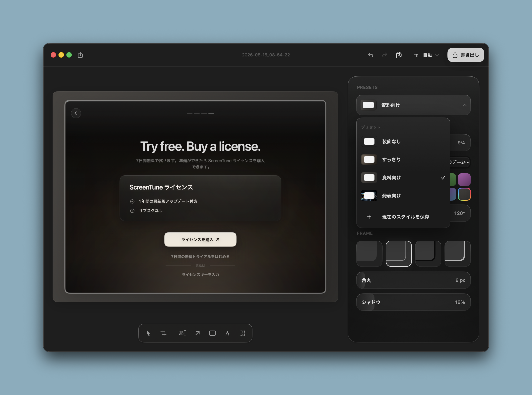Select the checked 資料向け preset item
Image resolution: width=532 pixels, height=395 pixels.
(403, 178)
